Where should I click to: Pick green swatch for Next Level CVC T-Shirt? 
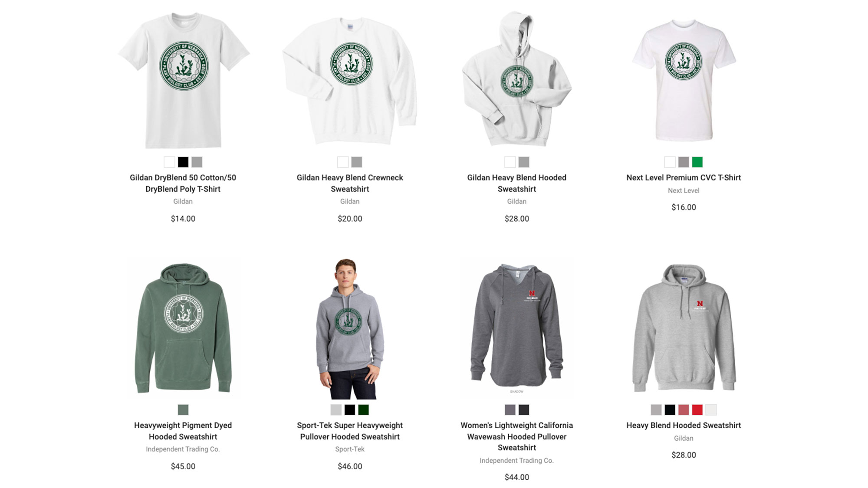[697, 162]
